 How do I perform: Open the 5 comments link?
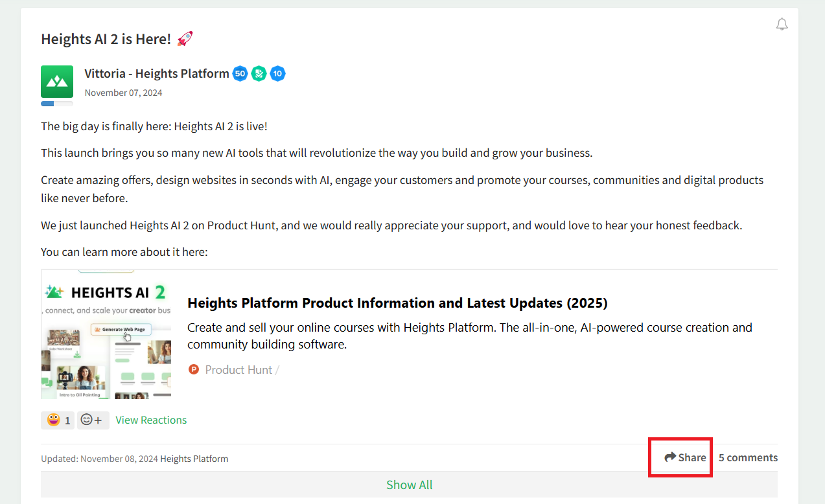click(x=748, y=457)
